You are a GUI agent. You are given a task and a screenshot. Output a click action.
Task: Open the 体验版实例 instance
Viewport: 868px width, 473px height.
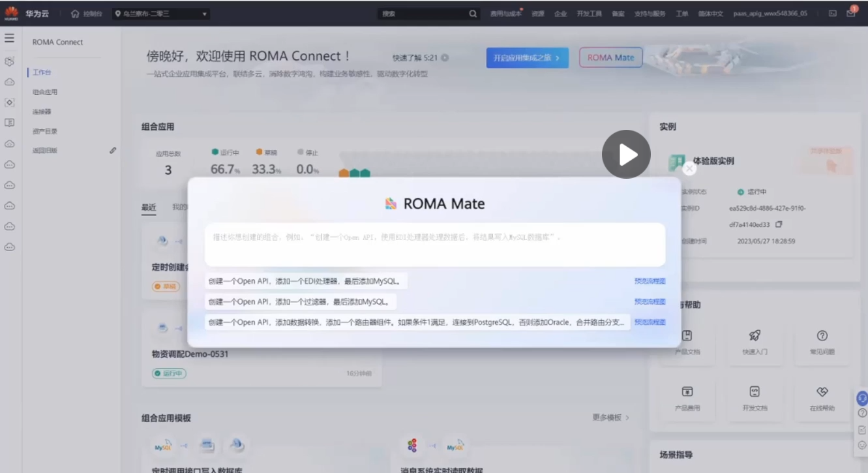click(713, 161)
